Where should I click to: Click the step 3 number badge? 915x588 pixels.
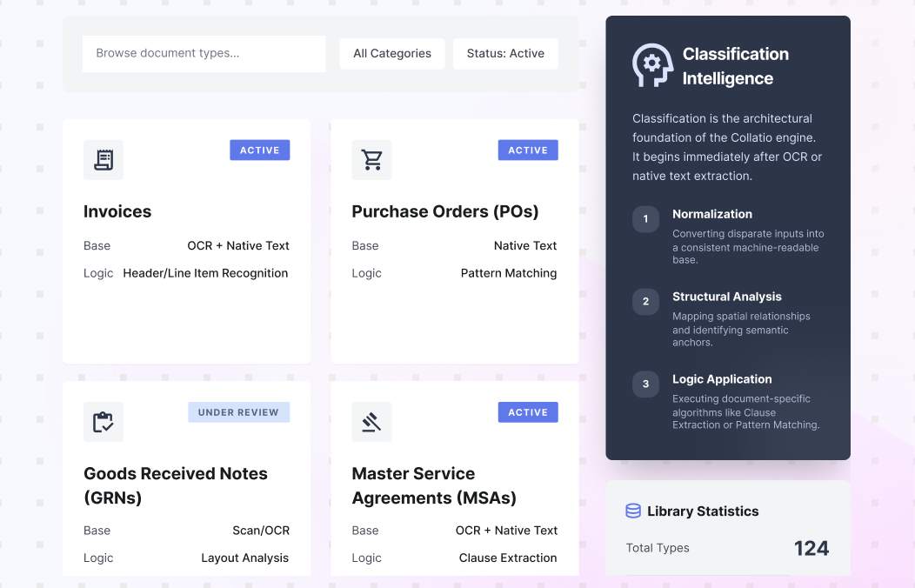645,384
